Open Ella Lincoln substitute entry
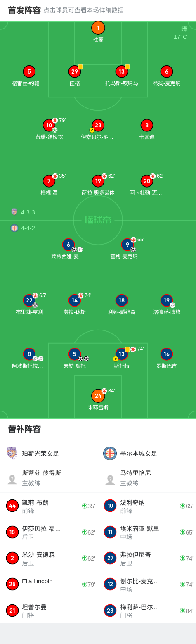The height and width of the screenshot is (644, 196). pos(49,584)
